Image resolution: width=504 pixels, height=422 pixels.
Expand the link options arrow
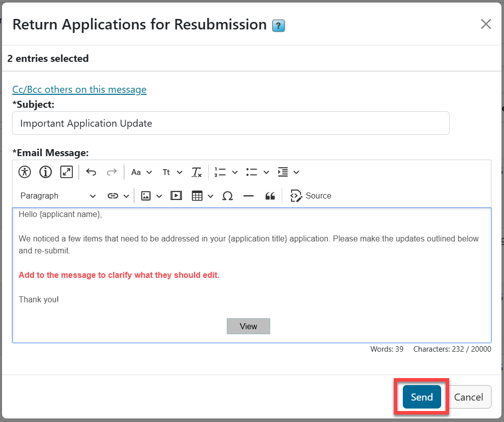126,196
